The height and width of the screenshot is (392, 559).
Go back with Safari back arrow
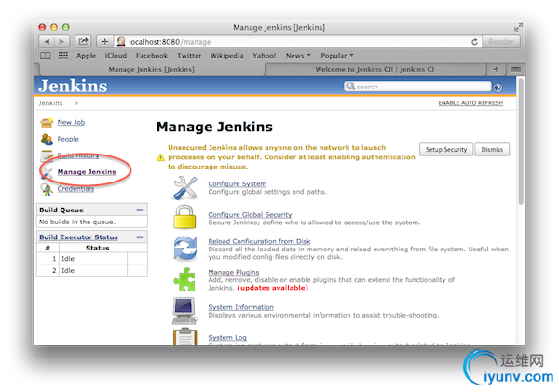[47, 42]
